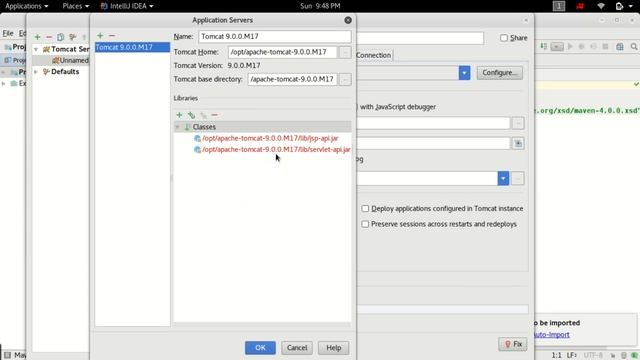The image size is (640, 360).
Task: Click the red tray icon in top bar
Action: (x=580, y=6)
